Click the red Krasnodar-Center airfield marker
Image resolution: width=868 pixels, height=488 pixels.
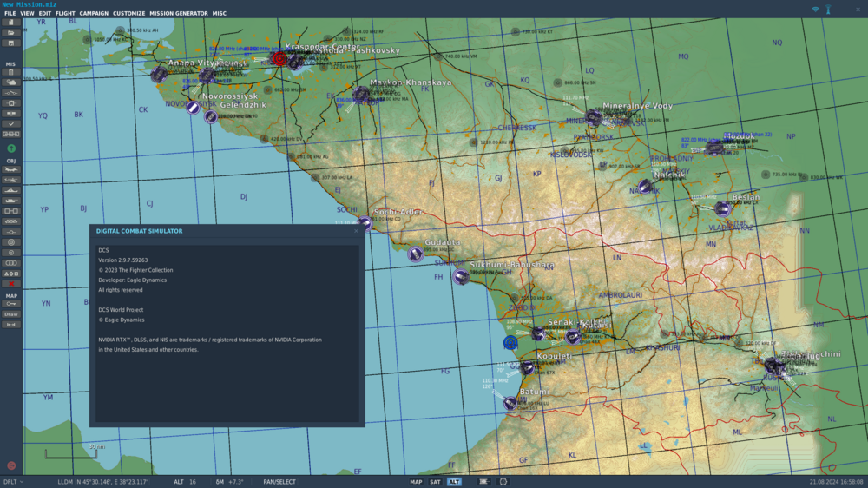pos(279,58)
